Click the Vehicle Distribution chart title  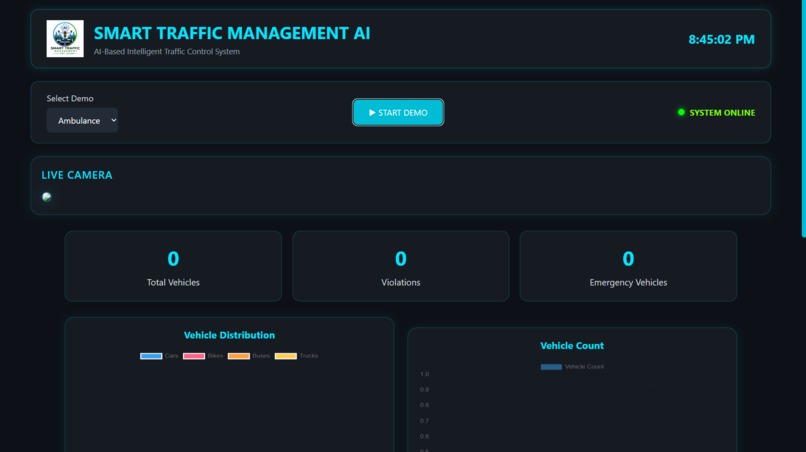pyautogui.click(x=229, y=335)
